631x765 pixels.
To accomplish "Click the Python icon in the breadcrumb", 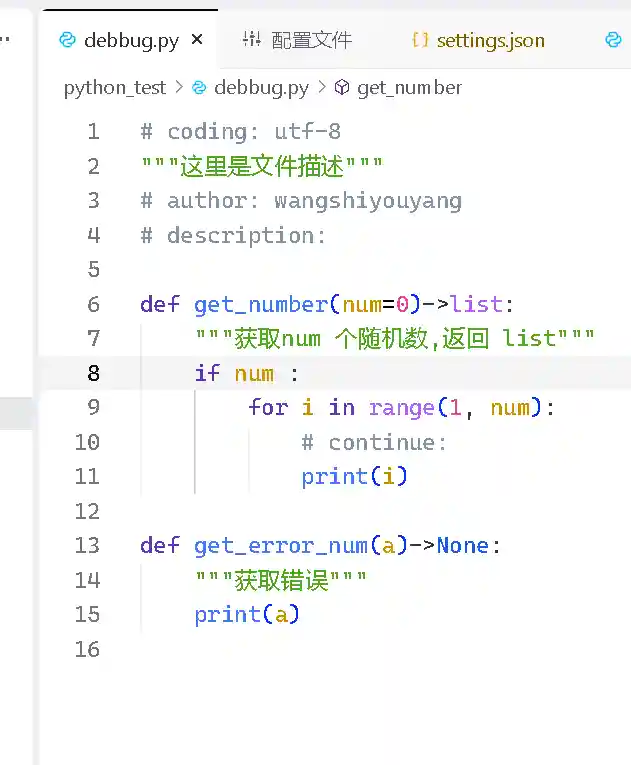I will point(199,88).
